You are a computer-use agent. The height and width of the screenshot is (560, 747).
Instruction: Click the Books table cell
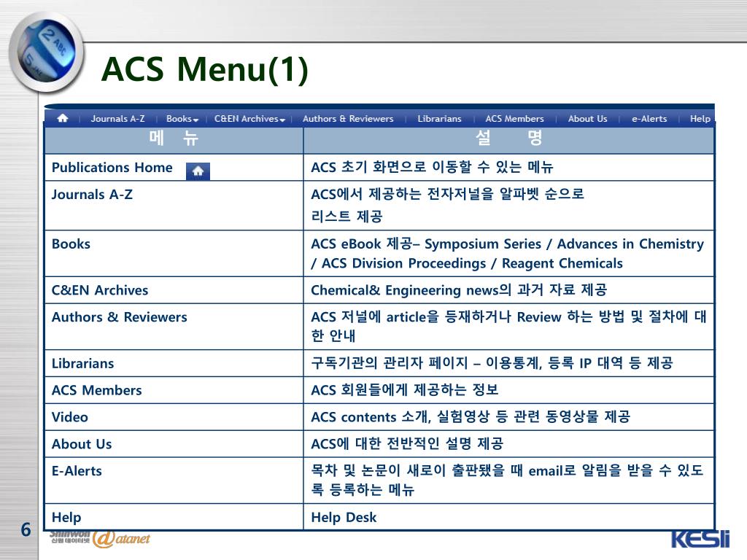click(174, 254)
